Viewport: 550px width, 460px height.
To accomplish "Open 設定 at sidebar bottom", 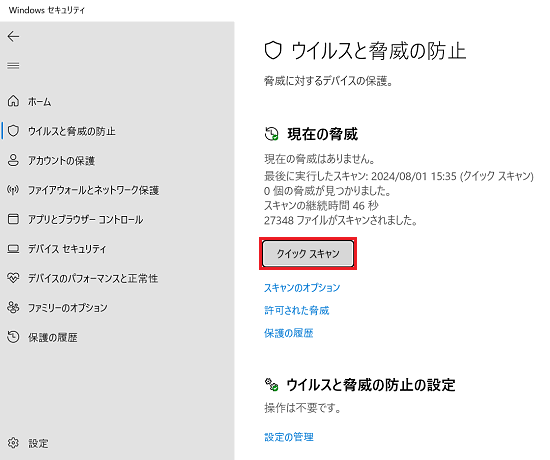I will click(38, 443).
